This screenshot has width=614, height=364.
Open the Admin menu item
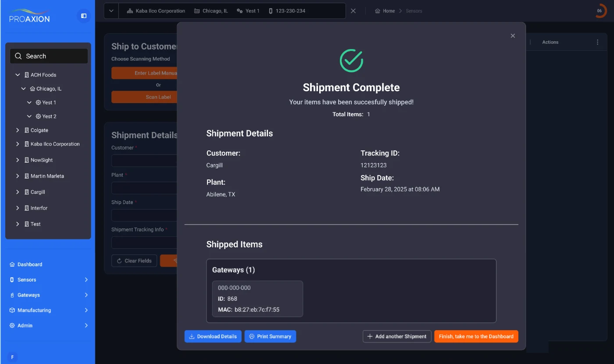tap(49, 325)
